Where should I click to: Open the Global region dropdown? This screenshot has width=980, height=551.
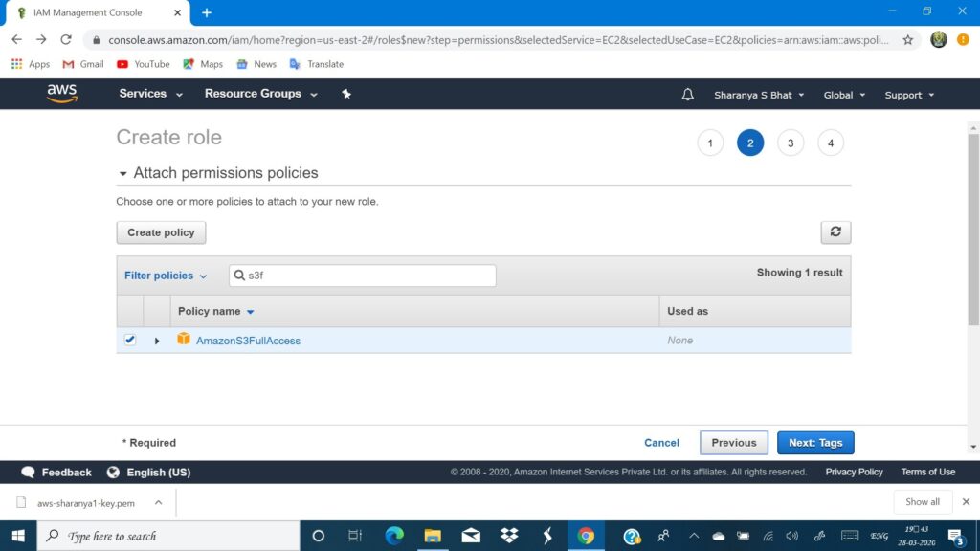[844, 95]
